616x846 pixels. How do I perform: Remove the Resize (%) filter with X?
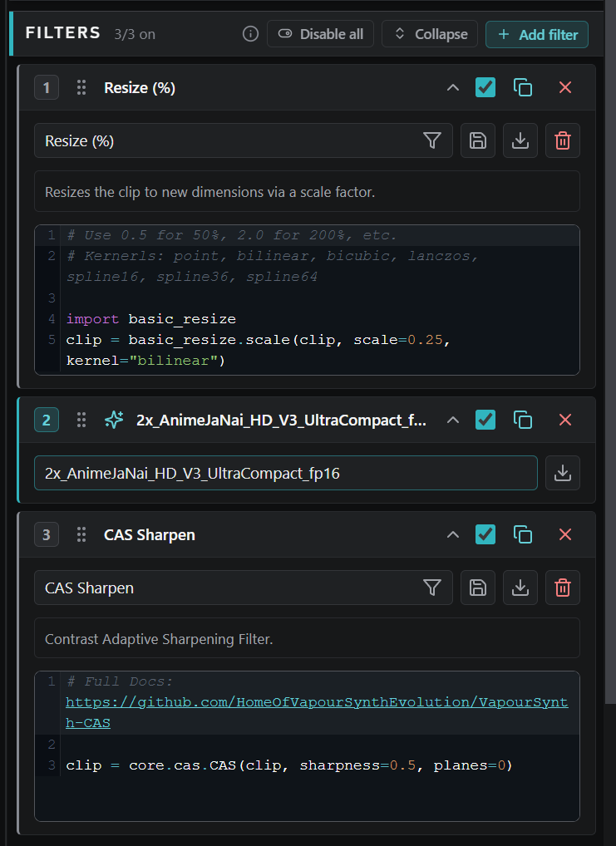(565, 87)
